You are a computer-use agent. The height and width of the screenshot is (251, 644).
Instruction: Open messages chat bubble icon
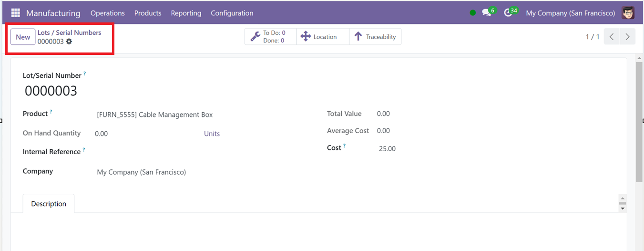pyautogui.click(x=486, y=13)
